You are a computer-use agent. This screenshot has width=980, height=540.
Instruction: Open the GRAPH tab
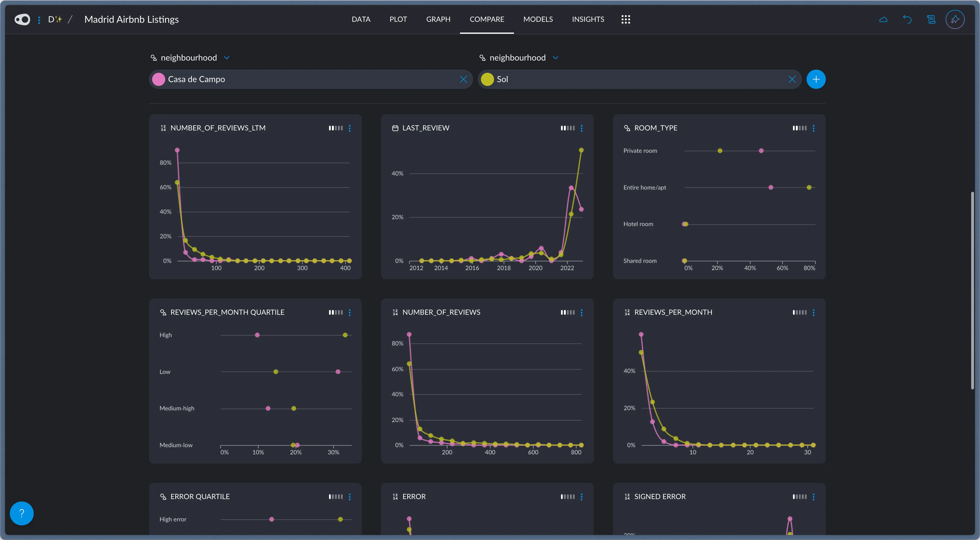(x=438, y=19)
